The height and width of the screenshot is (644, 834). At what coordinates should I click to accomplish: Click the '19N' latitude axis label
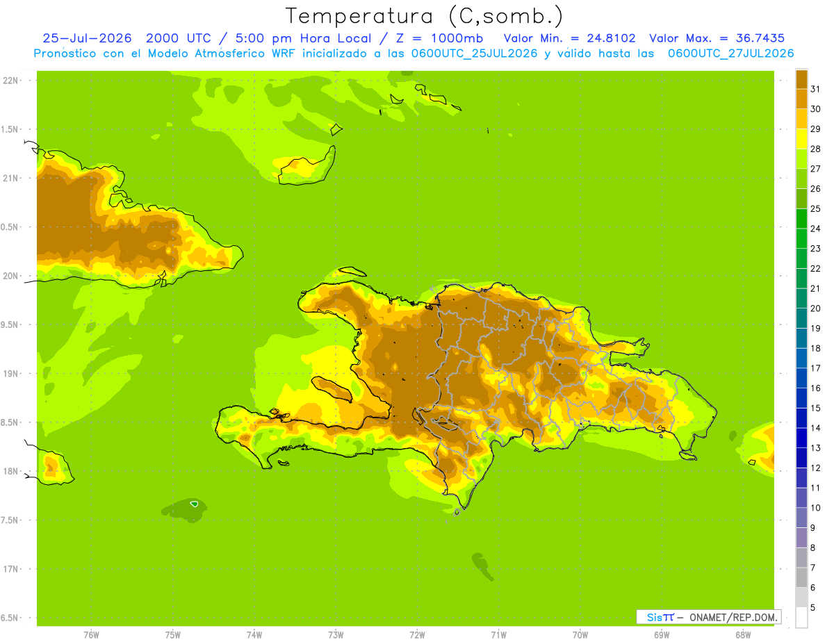(x=11, y=374)
